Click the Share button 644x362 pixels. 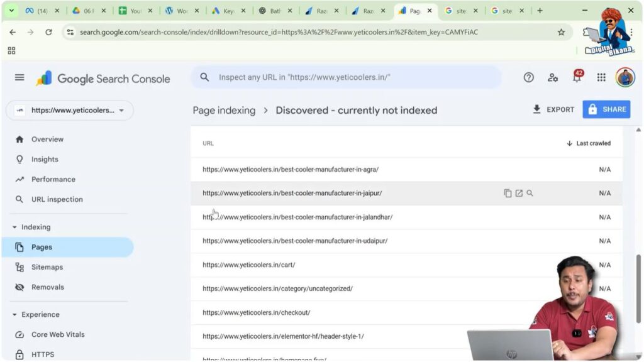[x=606, y=109]
